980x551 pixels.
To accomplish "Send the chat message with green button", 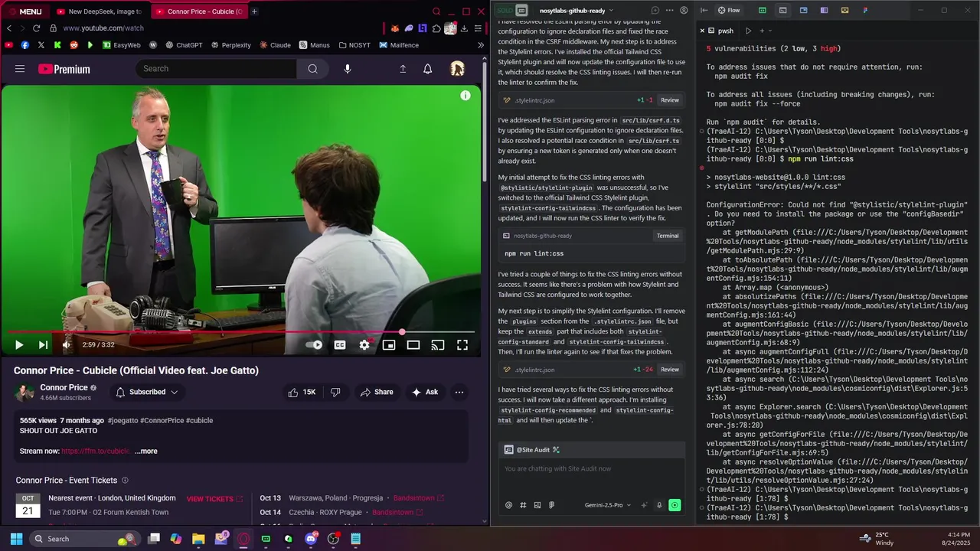I will point(675,505).
